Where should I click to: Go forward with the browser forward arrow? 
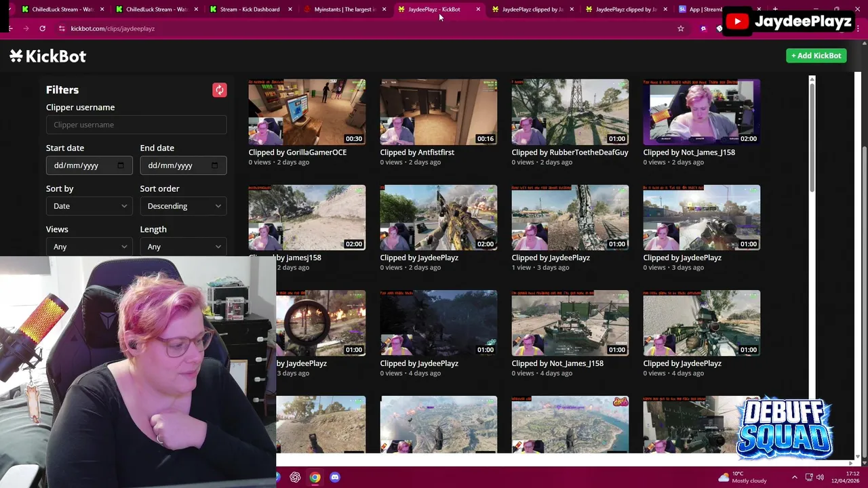pyautogui.click(x=26, y=28)
